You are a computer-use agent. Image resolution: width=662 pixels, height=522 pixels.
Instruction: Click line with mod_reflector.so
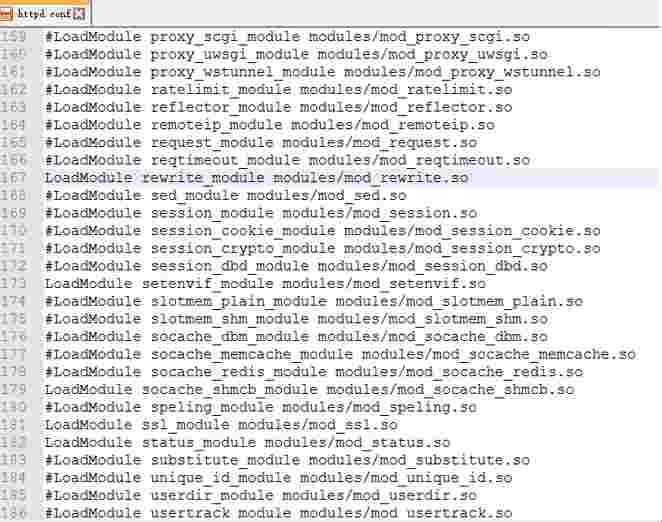pyautogui.click(x=279, y=108)
